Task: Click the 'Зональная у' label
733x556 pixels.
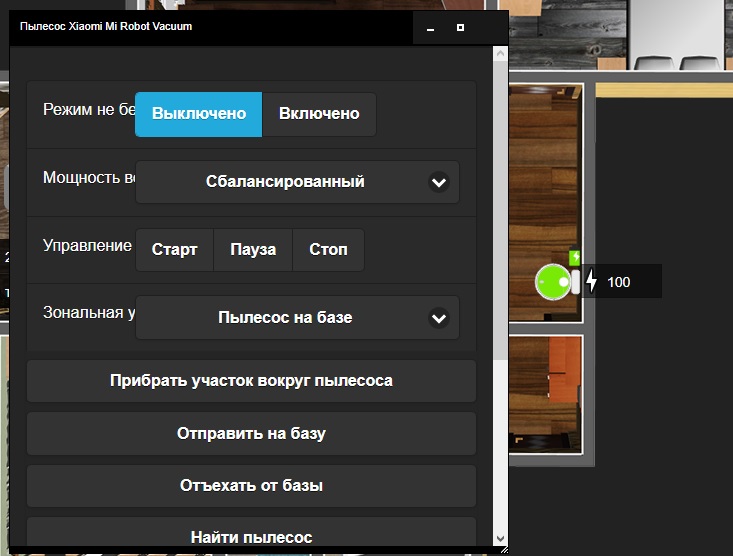Action: pos(89,312)
